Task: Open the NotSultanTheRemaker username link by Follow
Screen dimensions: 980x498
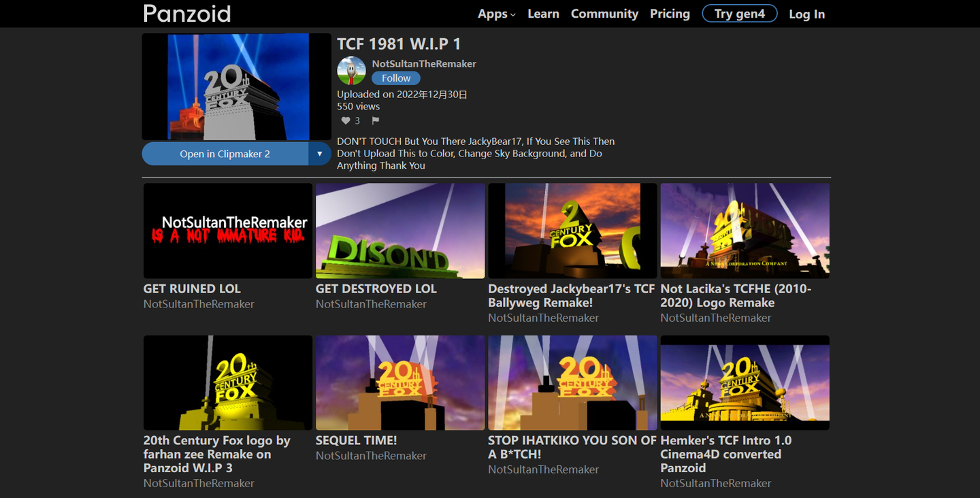Action: (x=424, y=64)
